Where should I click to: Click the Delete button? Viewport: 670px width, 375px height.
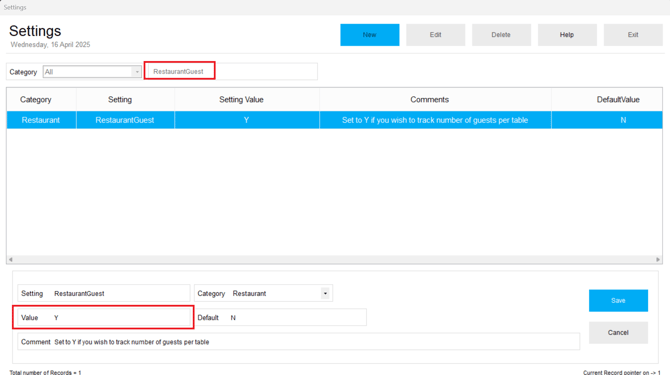[x=501, y=35]
